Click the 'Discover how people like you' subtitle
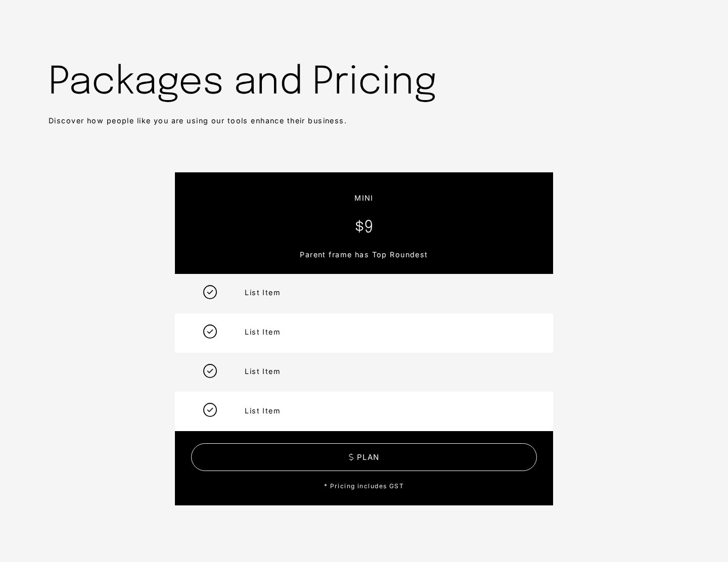This screenshot has width=728, height=562. tap(198, 121)
